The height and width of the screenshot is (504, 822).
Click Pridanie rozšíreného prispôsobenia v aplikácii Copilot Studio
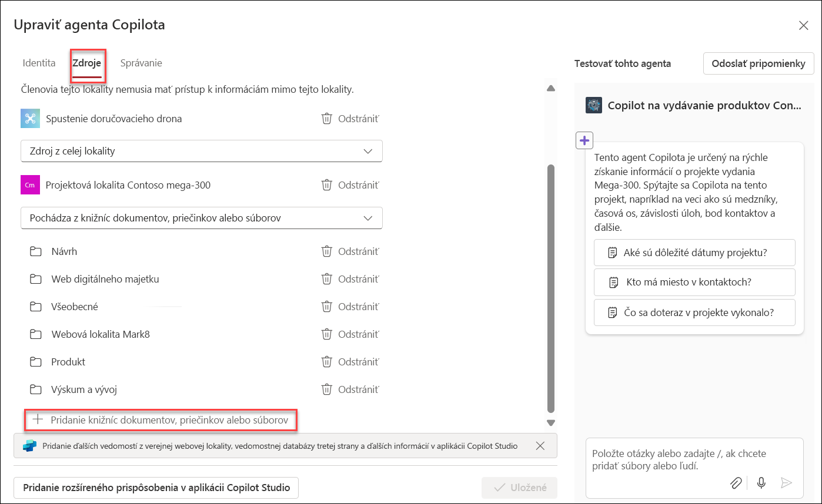tap(156, 488)
